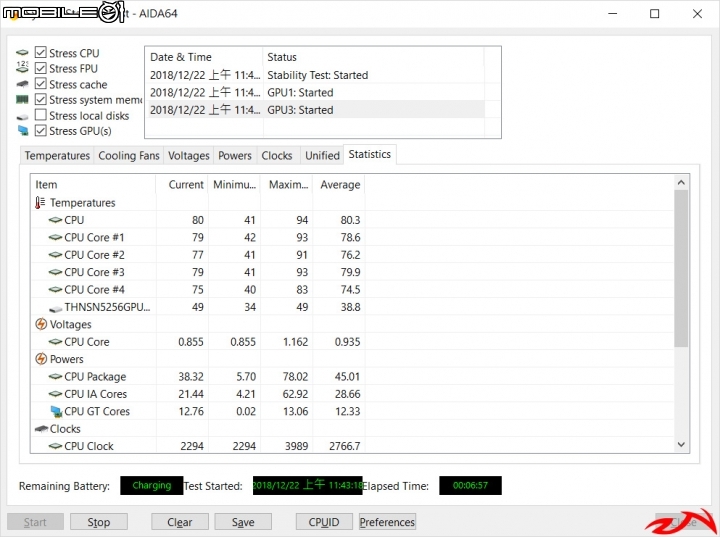The width and height of the screenshot is (720, 537).
Task: Select the Clocks tab
Action: [277, 156]
